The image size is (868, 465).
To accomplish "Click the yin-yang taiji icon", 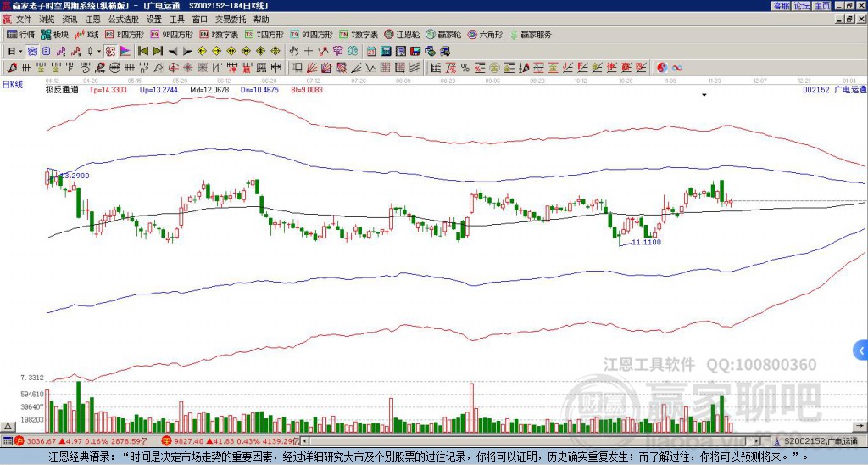I will pyautogui.click(x=662, y=68).
